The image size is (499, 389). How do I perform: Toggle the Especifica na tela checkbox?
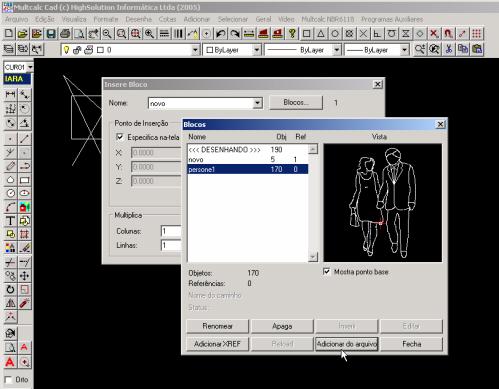(x=120, y=137)
